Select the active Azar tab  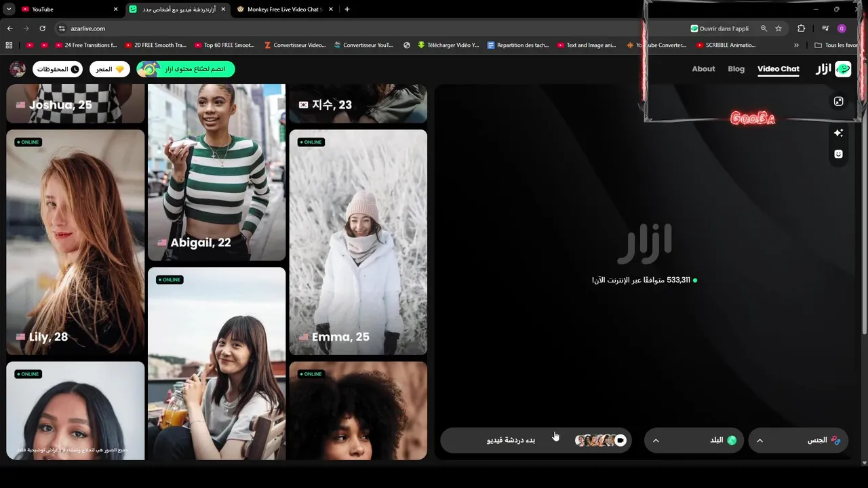coord(178,9)
